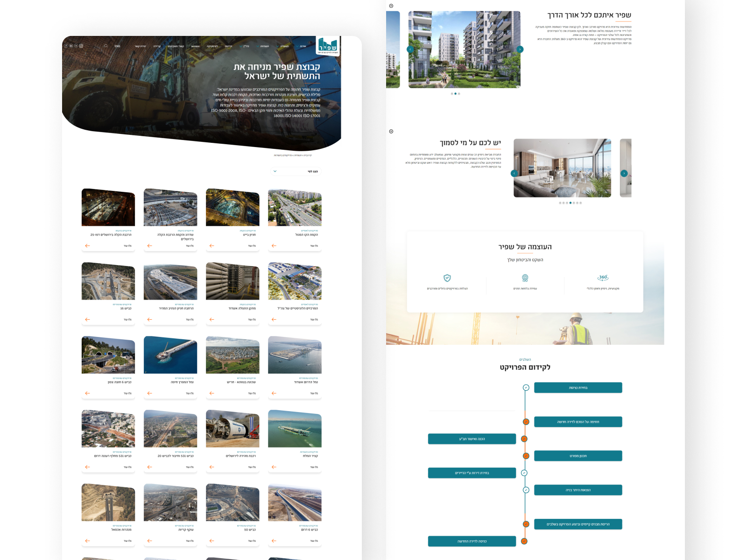Click the 360 degrees icon
The width and height of the screenshot is (747, 560).
click(x=603, y=278)
